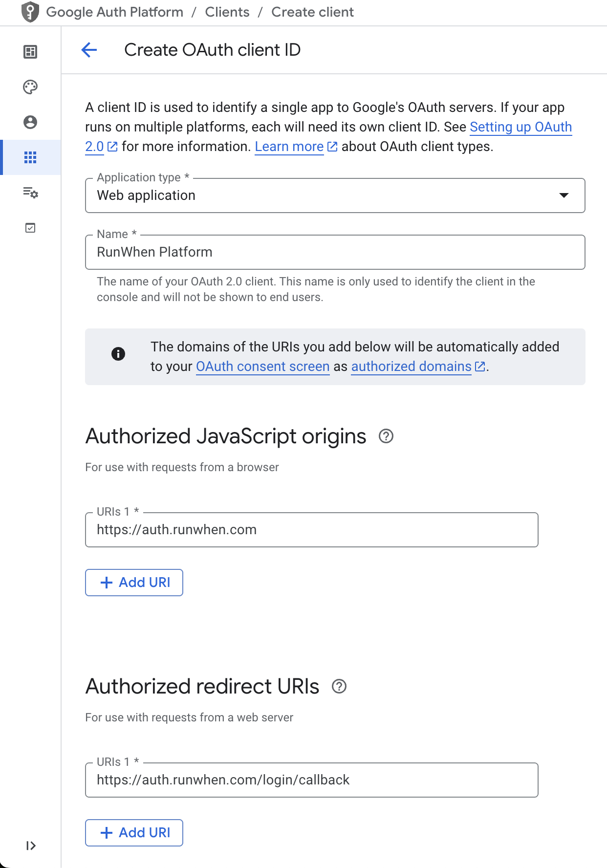Screen dimensions: 607x868
Task: Click the Overview dashboard sidebar icon
Action: click(30, 52)
